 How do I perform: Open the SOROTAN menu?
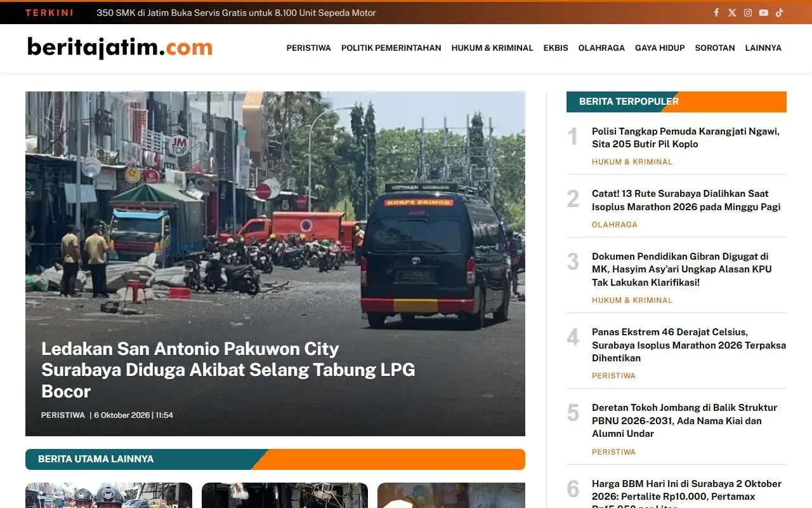pos(715,48)
